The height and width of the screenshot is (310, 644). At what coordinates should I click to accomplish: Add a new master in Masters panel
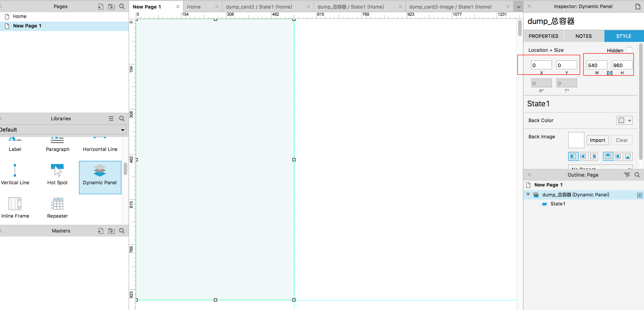coord(100,231)
